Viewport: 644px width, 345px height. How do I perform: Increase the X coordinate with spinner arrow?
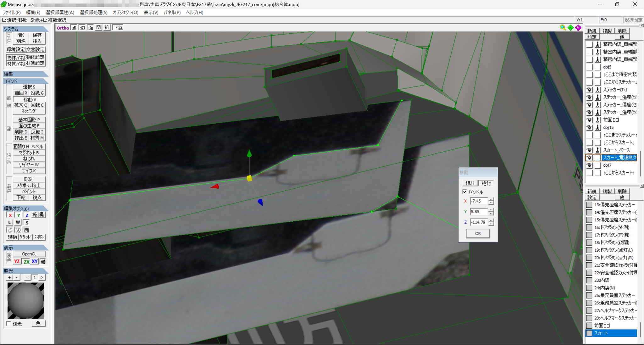(491, 199)
